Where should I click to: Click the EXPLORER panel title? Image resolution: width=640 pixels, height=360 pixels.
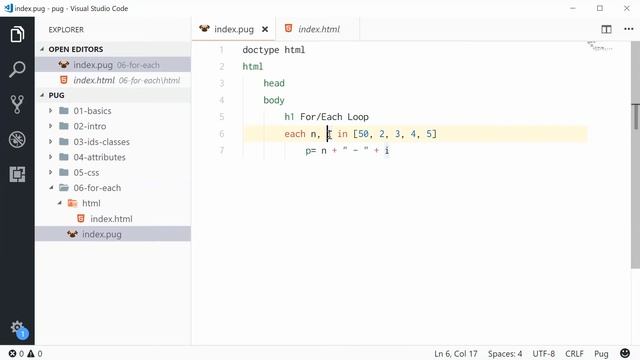tap(66, 29)
